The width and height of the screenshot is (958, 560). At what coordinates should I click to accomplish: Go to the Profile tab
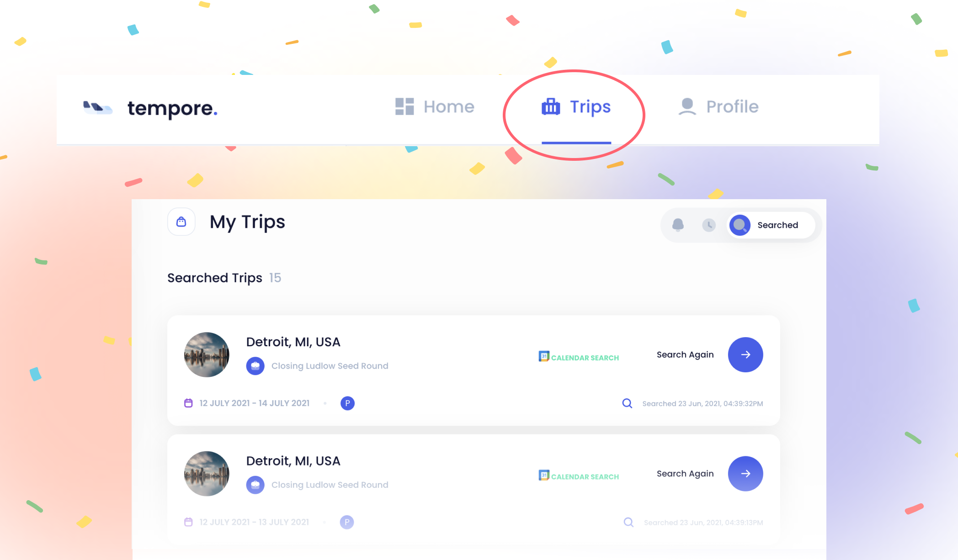[718, 106]
